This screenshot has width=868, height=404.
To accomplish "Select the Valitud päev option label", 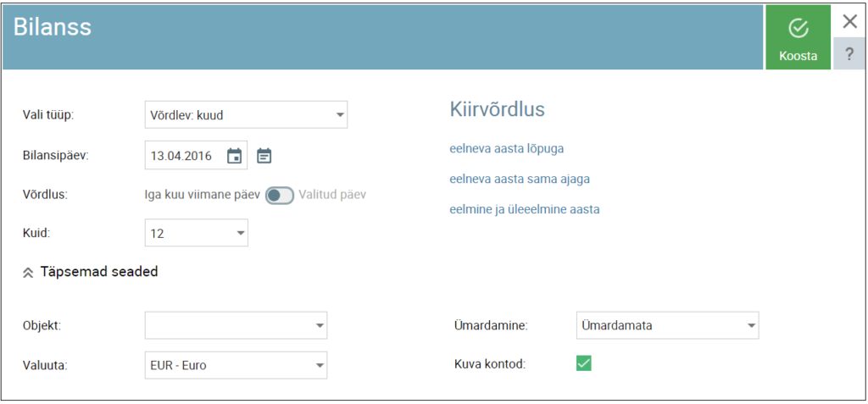I will click(x=332, y=195).
